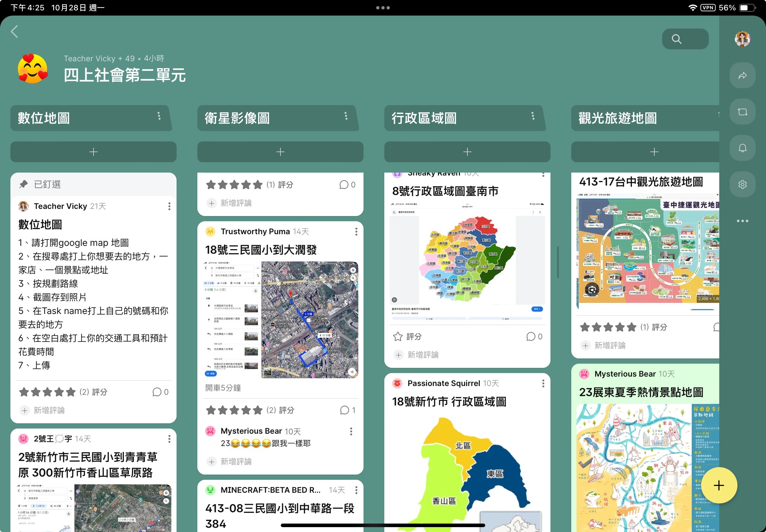Viewport: 766px width, 532px height.
Task: Open 數位地圖 section options menu
Action: tap(159, 116)
